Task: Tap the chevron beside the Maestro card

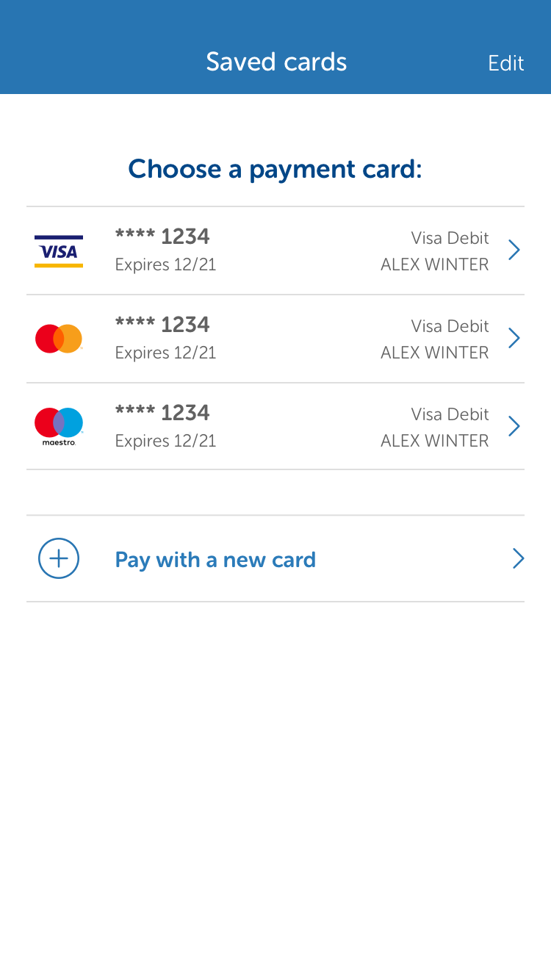Action: click(x=514, y=426)
